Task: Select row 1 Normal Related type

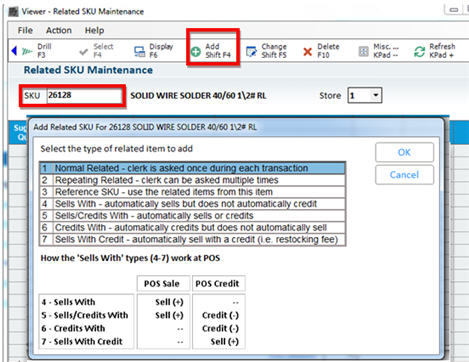Action: (192, 168)
